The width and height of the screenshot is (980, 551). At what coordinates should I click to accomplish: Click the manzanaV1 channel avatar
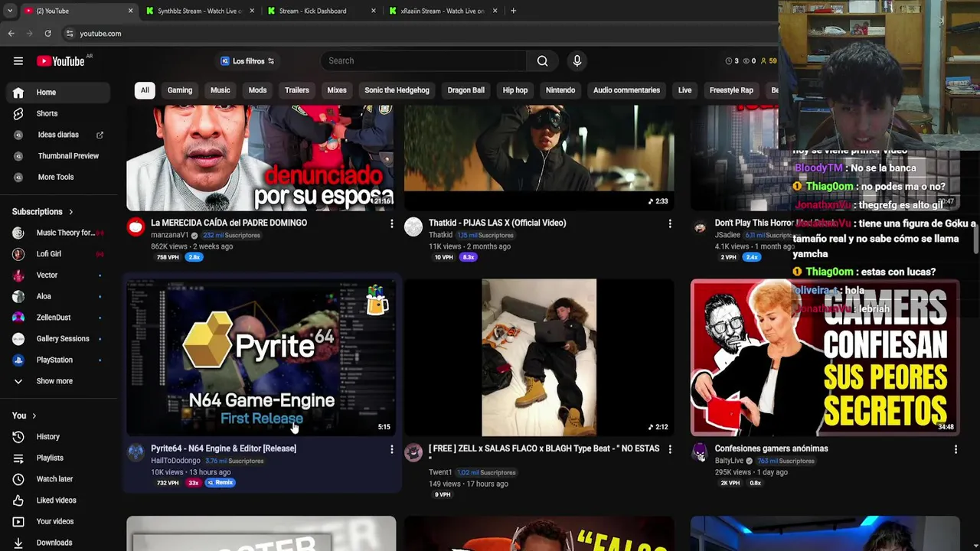[x=136, y=227]
